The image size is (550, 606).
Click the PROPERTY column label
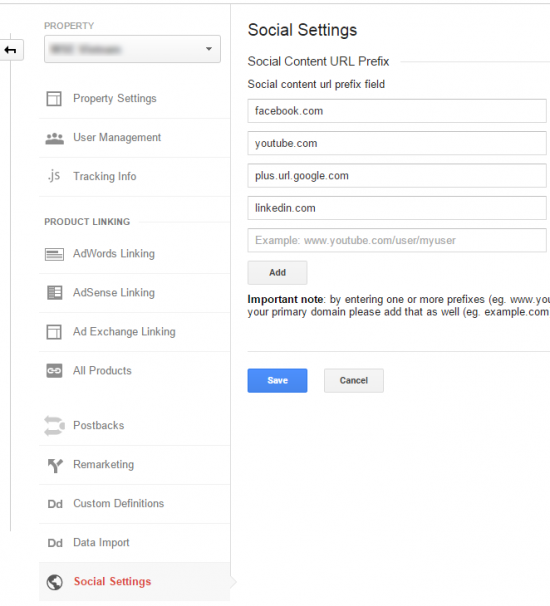69,26
